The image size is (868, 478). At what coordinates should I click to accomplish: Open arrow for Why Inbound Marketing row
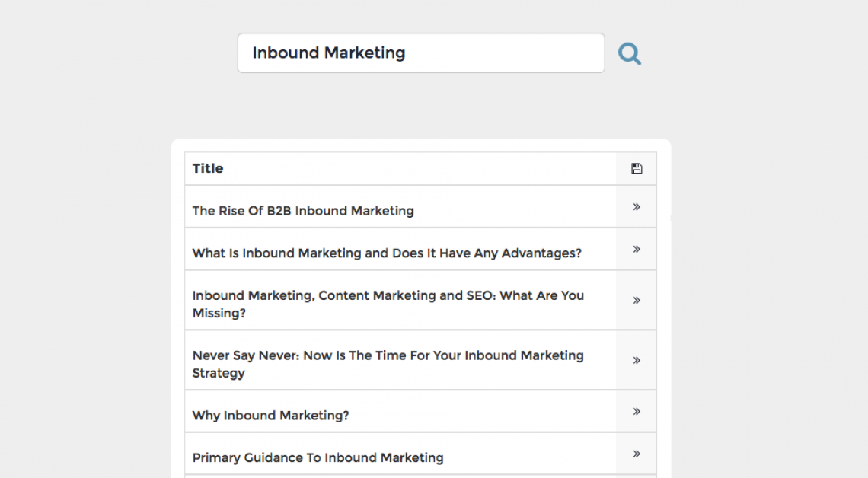coord(637,411)
